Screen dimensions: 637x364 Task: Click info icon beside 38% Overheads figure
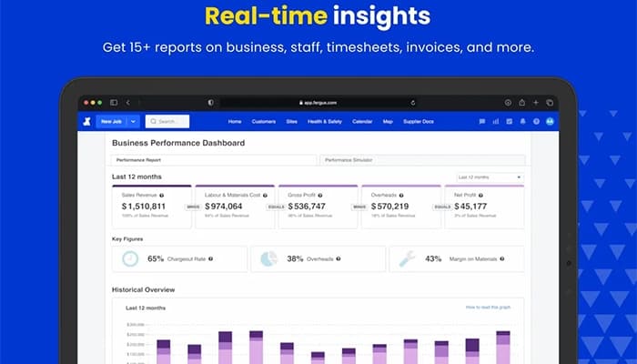point(338,258)
